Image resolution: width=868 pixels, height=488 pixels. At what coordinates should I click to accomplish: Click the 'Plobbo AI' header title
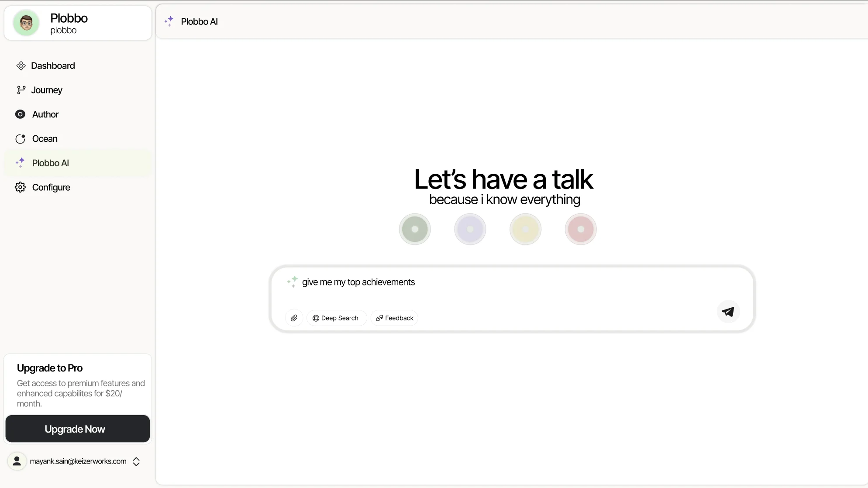coord(199,21)
